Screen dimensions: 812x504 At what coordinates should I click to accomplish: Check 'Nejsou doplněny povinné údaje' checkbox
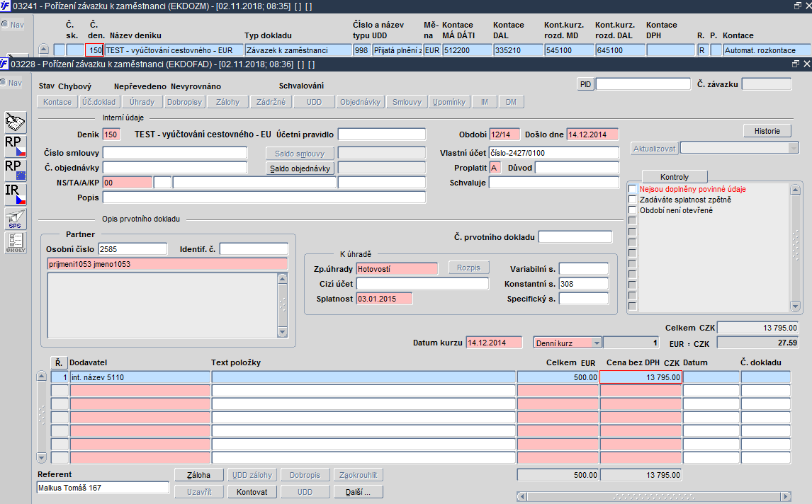click(632, 189)
